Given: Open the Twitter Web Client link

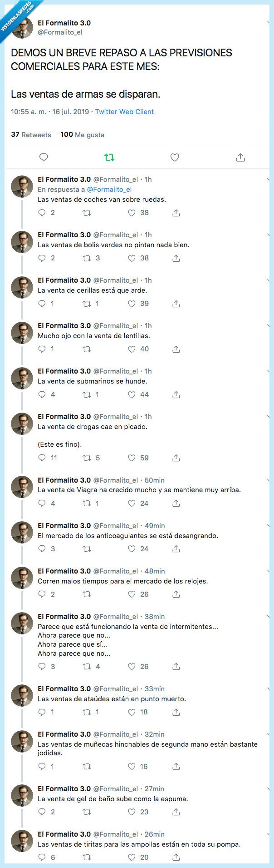Looking at the screenshot, I should tap(124, 112).
